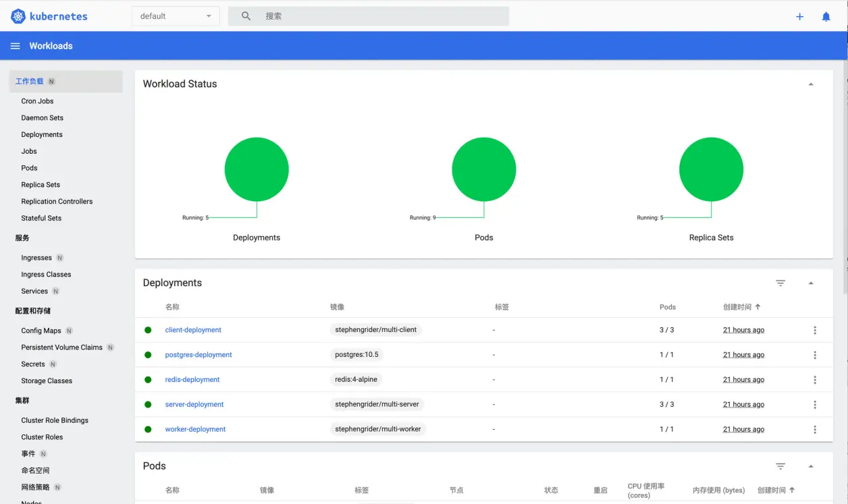Viewport: 848px width, 504px height.
Task: Open 网络策略 in sidebar
Action: coord(35,487)
